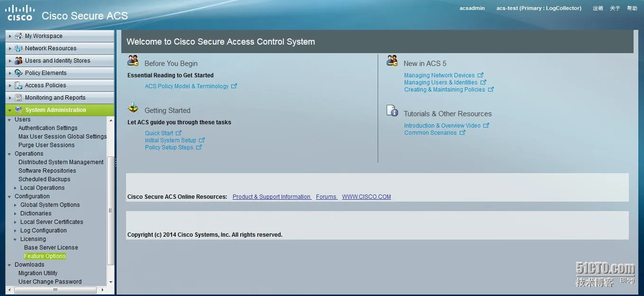Click external link icon beside ACS Policy Model

(234, 86)
